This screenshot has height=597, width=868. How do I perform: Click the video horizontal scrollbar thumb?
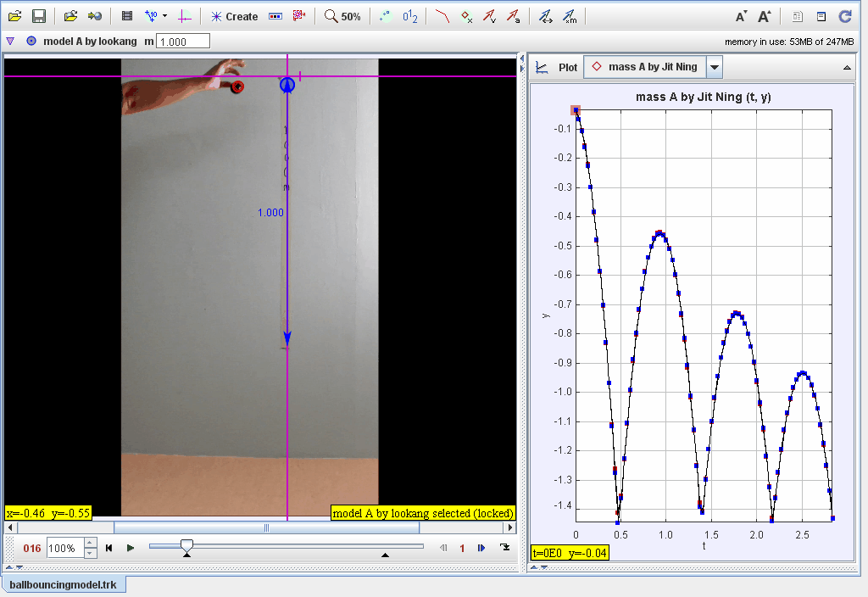(266, 527)
